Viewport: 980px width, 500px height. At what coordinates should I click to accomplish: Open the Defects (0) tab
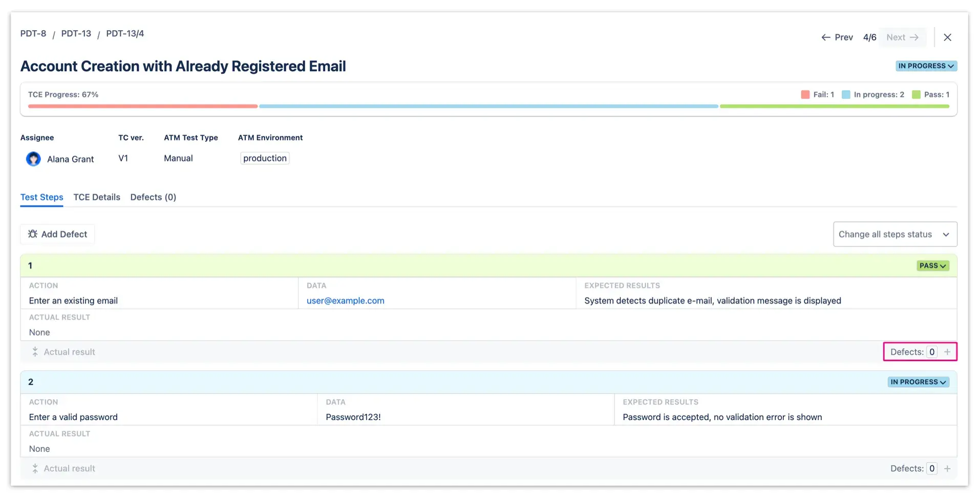pyautogui.click(x=153, y=197)
